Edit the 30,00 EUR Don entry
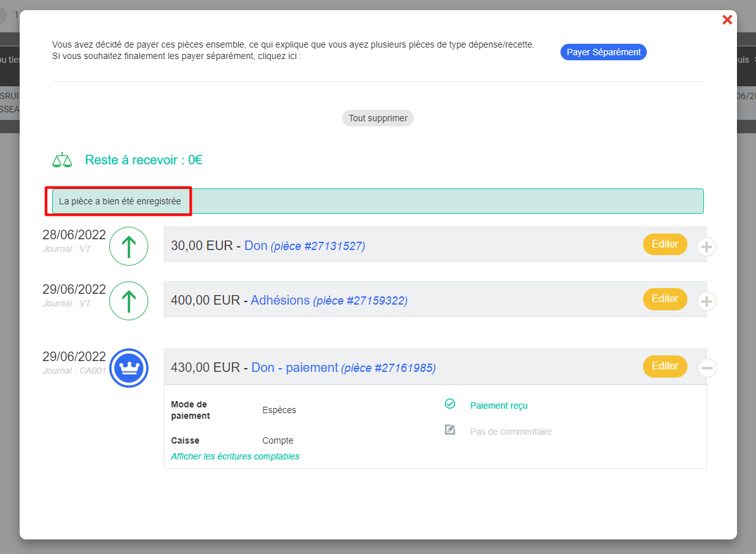Image resolution: width=756 pixels, height=554 pixels. pos(665,244)
